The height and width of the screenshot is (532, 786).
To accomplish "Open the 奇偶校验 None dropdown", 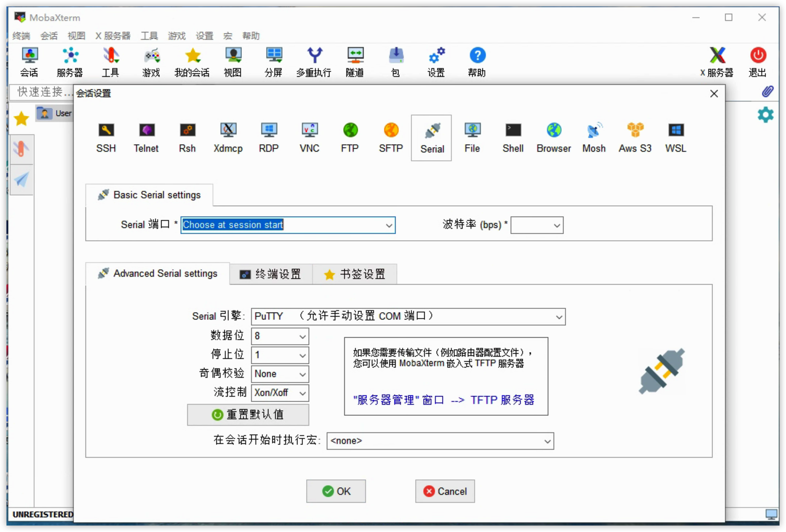I will click(280, 374).
